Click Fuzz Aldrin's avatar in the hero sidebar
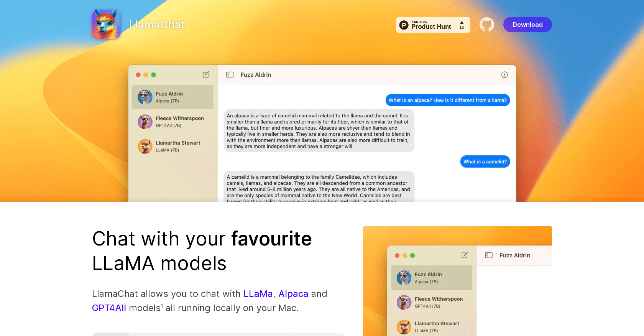 point(145,97)
